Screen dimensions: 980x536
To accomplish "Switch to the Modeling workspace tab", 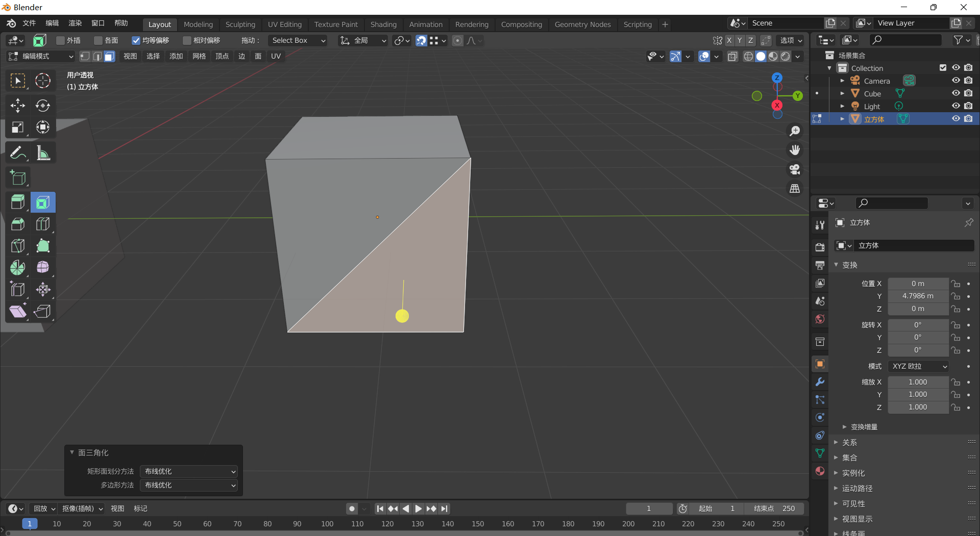I will (198, 24).
